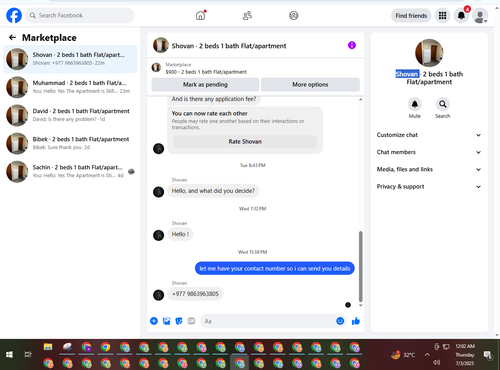Focus the Search Facebook field

coord(80,16)
